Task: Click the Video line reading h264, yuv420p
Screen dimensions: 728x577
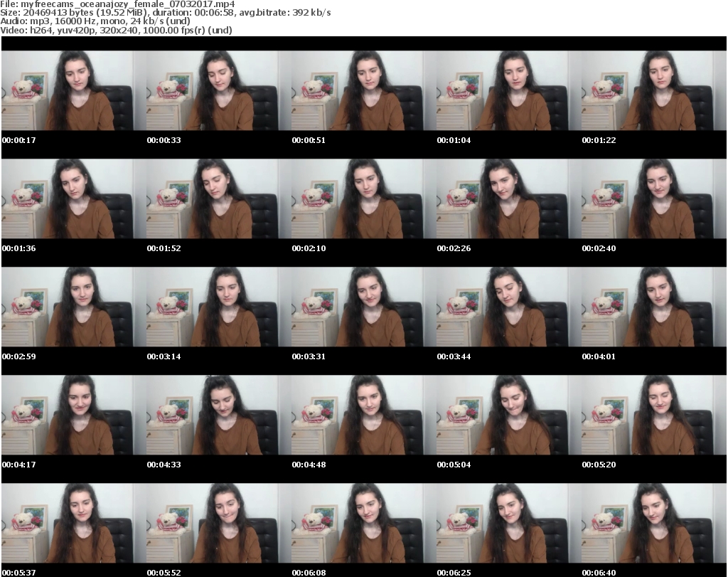Action: tap(116, 30)
